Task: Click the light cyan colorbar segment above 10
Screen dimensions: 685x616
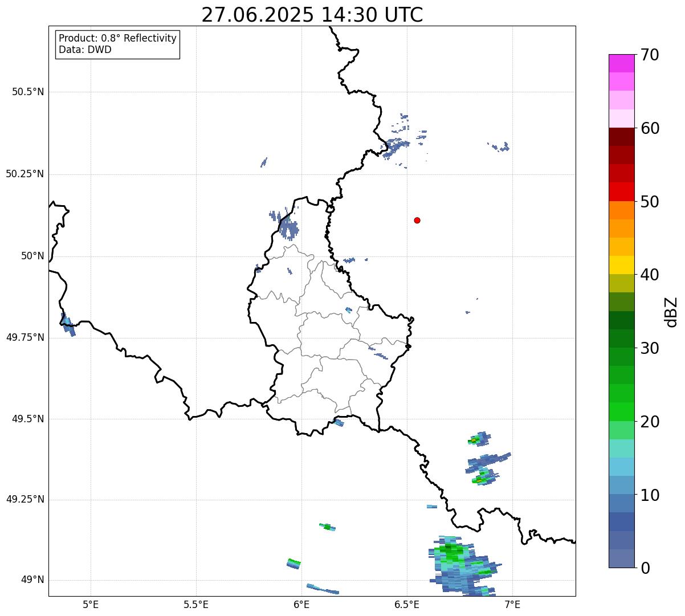Action: tap(621, 467)
